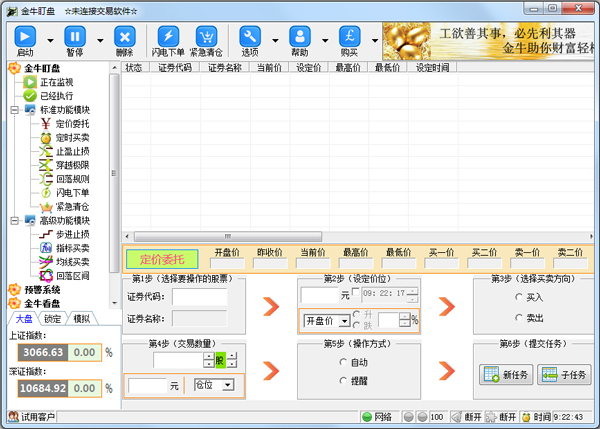The image size is (600, 429).
Task: Open the 仓位 position dropdown
Action: pyautogui.click(x=228, y=384)
